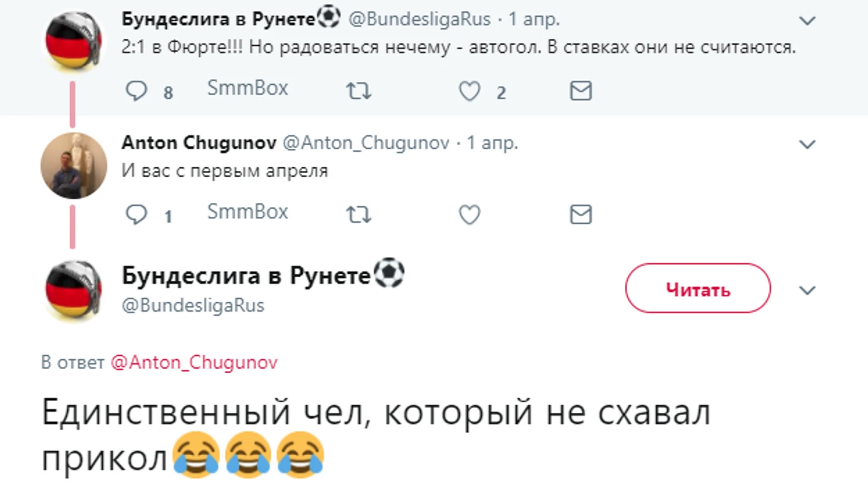
Task: Expand options chevron on Anton Chugunov's tweet
Action: coord(807,145)
